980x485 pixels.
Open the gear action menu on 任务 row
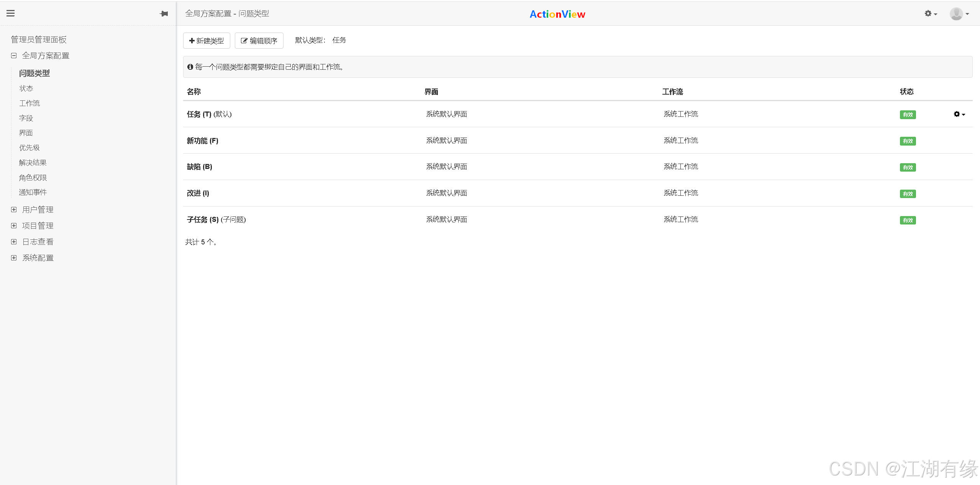click(959, 114)
